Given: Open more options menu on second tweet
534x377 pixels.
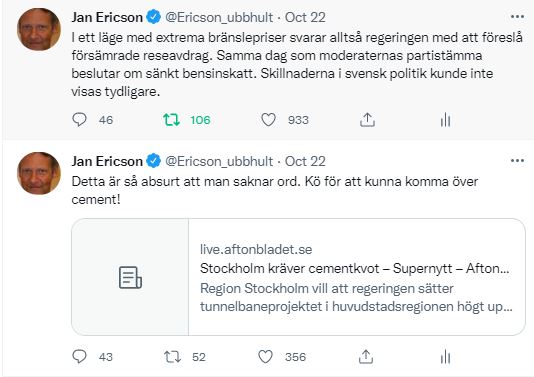Looking at the screenshot, I should [x=517, y=160].
